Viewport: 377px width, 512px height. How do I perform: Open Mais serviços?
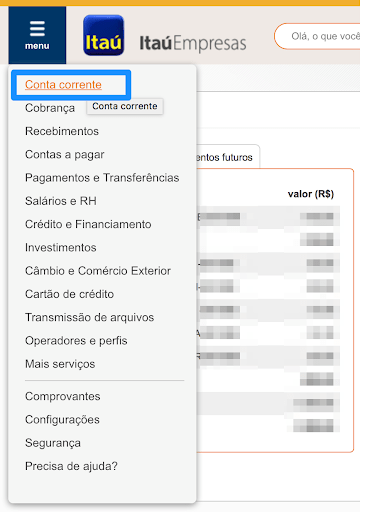60,364
